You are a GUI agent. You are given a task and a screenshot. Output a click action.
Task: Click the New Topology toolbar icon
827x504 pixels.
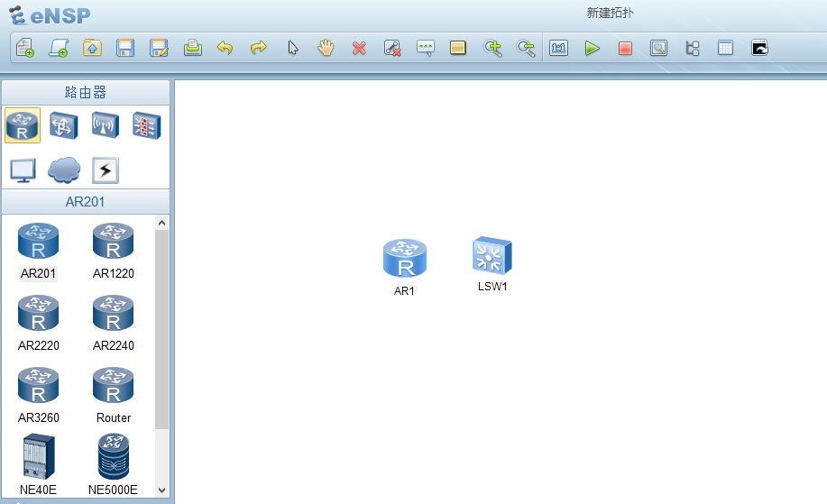pos(25,48)
